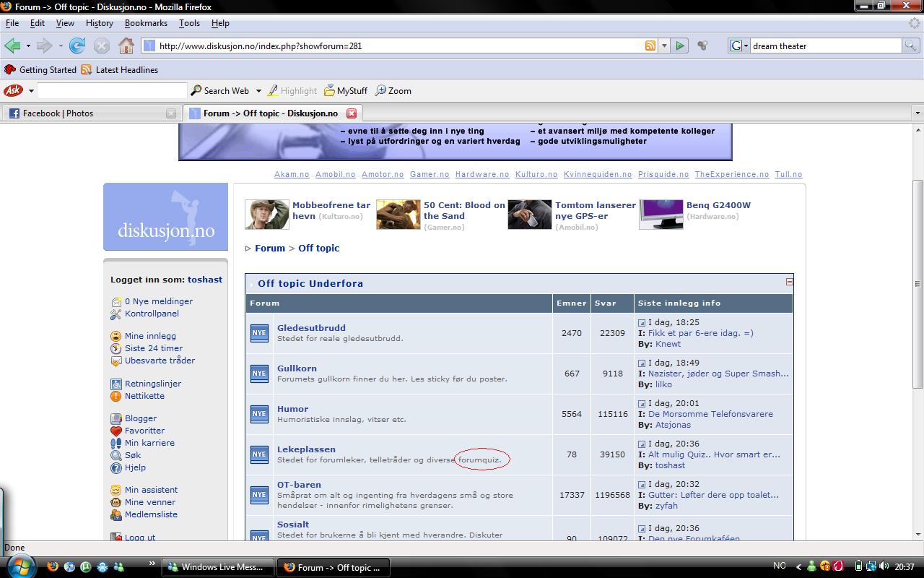Click the Getting Started bookmark
Viewport: 924px width, 578px height.
(x=40, y=70)
